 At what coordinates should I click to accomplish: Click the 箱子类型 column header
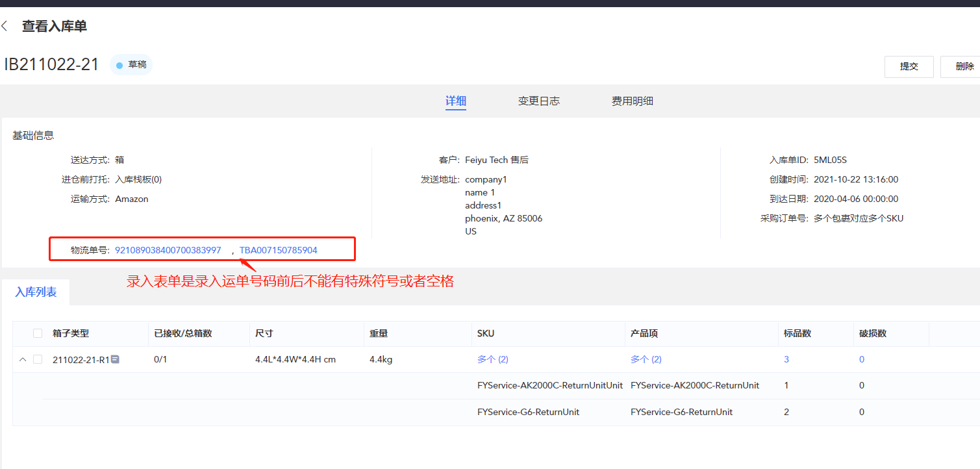71,333
